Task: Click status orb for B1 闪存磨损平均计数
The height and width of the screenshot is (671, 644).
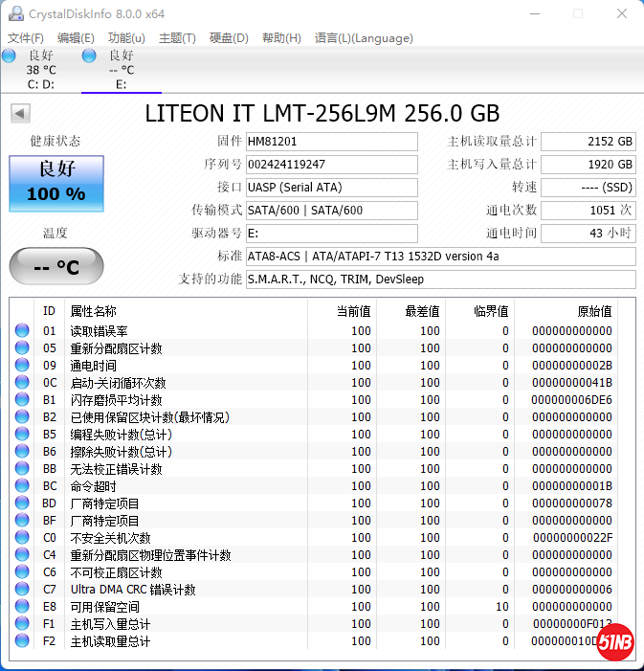Action: pyautogui.click(x=22, y=400)
